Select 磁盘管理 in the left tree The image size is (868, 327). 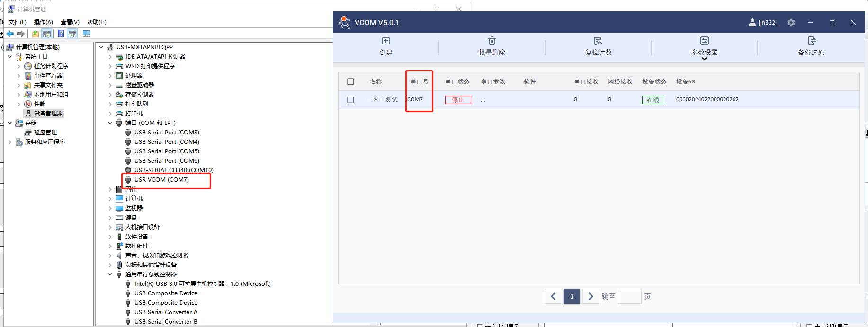45,132
